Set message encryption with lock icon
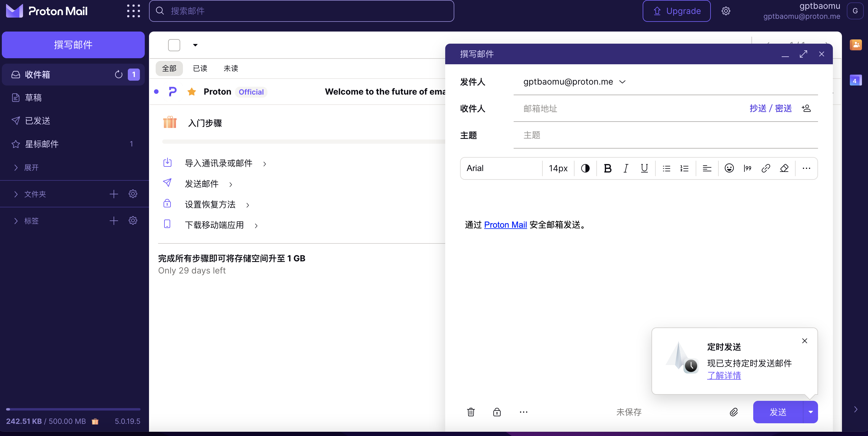868x436 pixels. (x=497, y=412)
